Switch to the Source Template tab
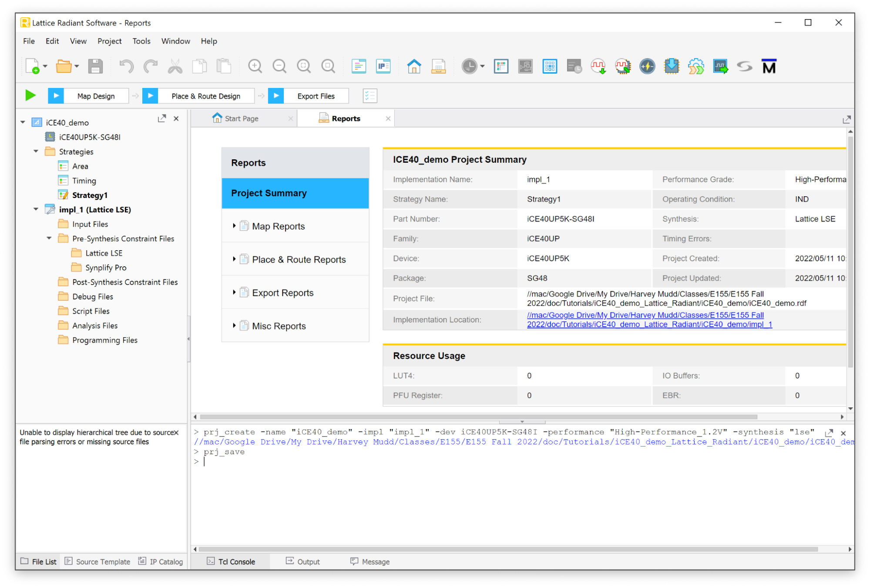 click(x=97, y=561)
